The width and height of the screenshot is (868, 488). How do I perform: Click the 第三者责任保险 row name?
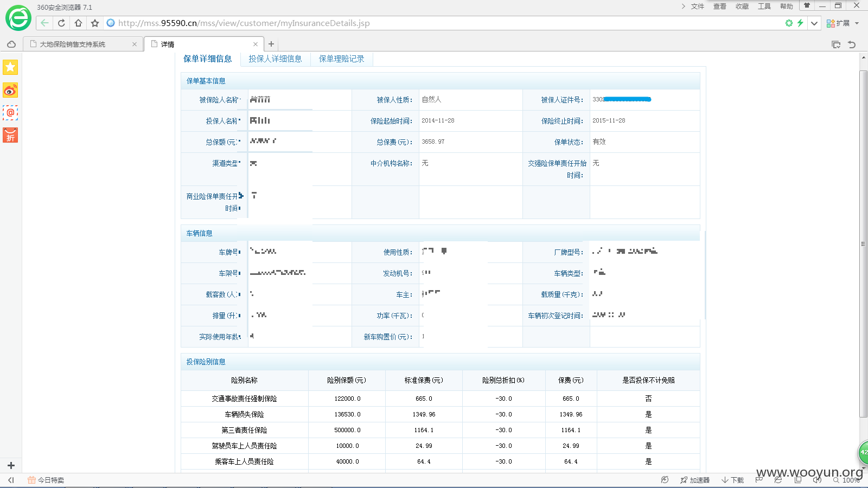244,430
